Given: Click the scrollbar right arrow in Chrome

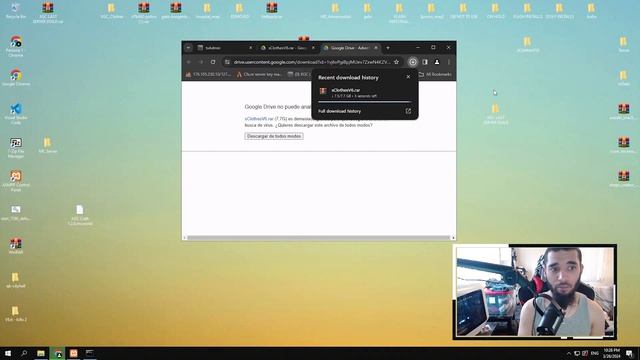Looking at the screenshot, I should point(453,238).
